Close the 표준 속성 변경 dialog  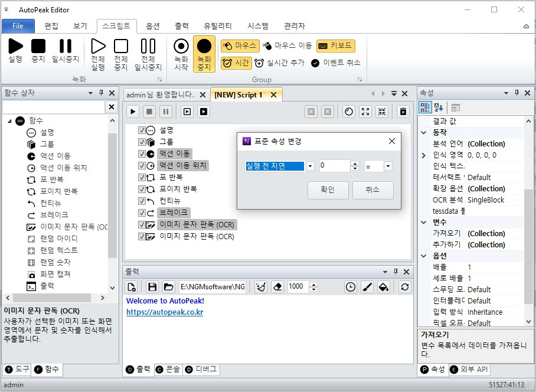[x=392, y=141]
